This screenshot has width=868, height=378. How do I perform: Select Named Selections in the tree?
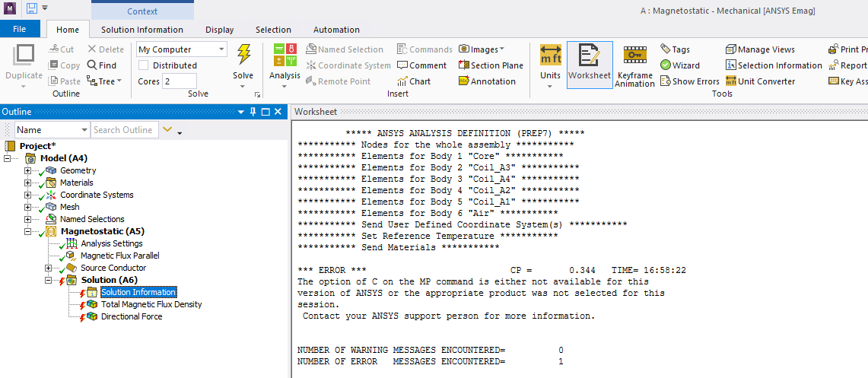[92, 219]
